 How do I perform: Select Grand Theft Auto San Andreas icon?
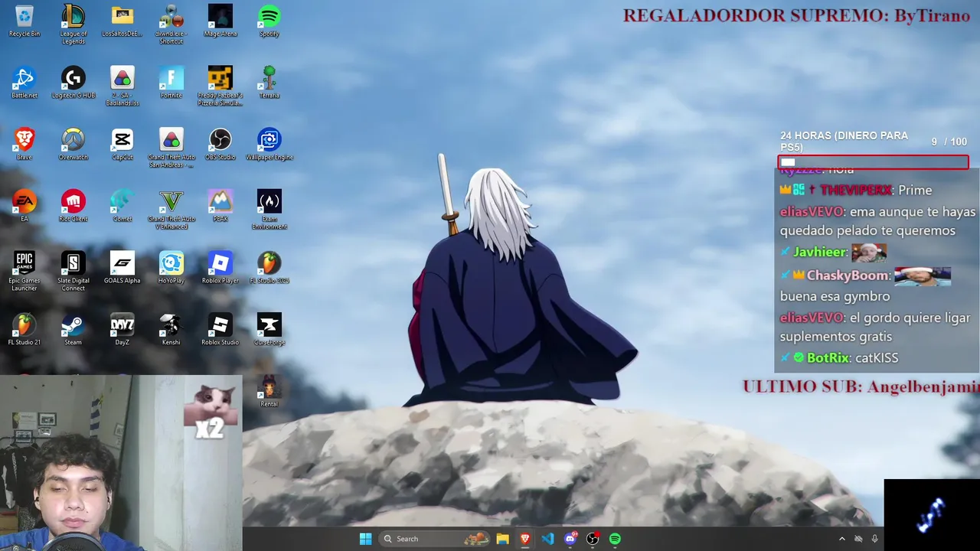pos(171,148)
